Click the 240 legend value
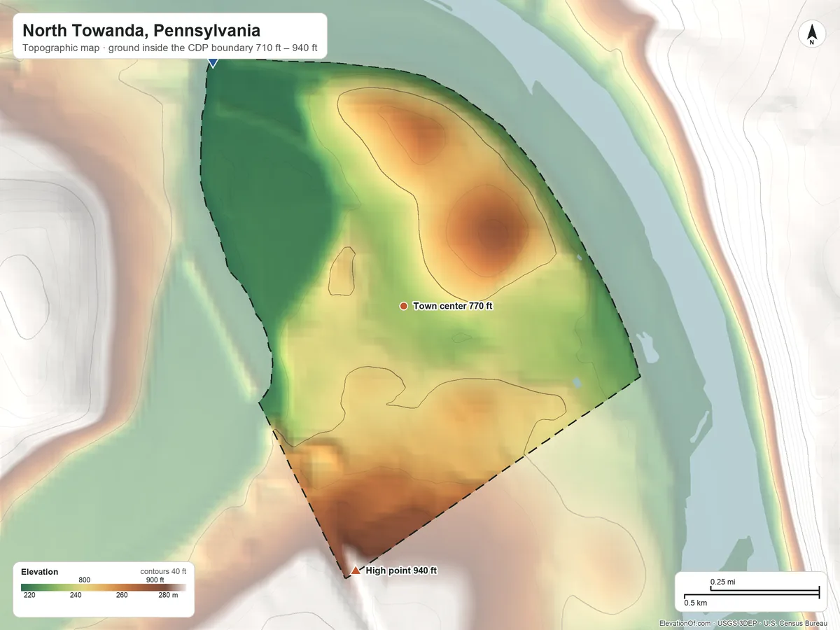This screenshot has width=840, height=630. pos(76,596)
